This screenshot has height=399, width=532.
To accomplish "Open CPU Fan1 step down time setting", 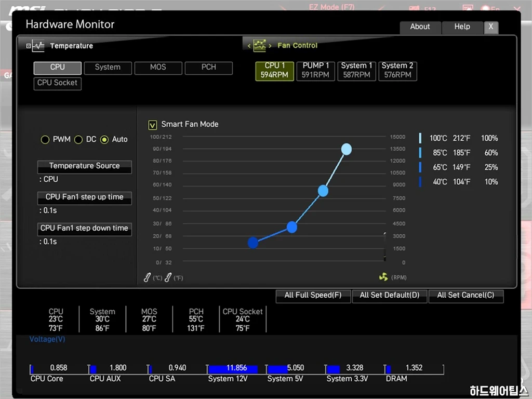I will coord(85,229).
